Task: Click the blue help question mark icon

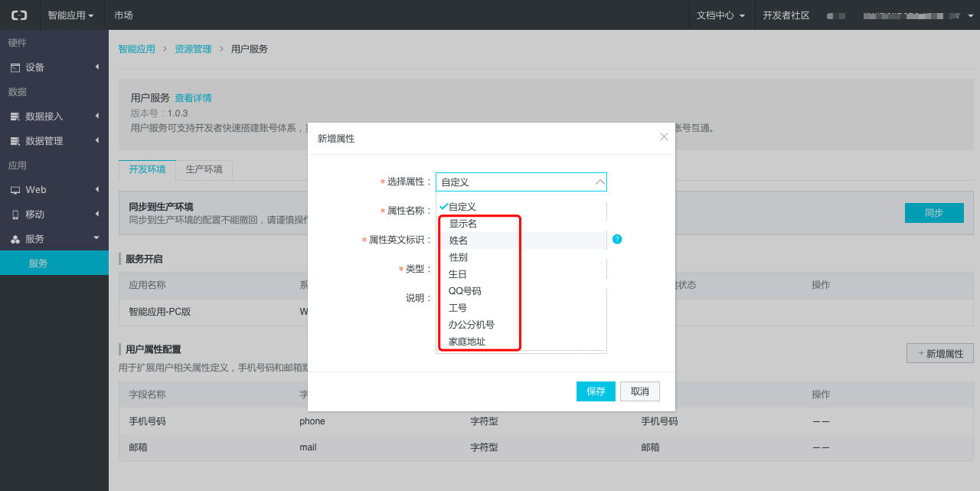Action: [617, 239]
